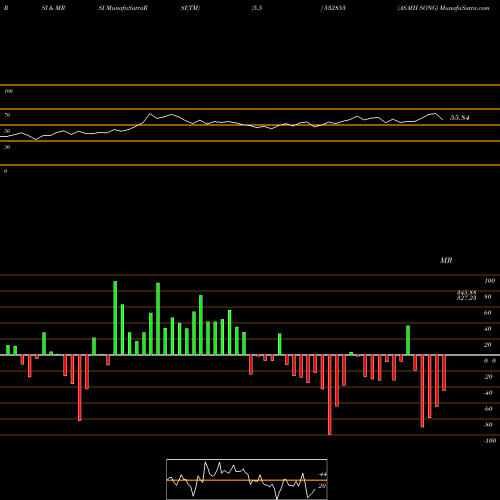Click the -60 label on MR axis
500x500 pixels.
(x=487, y=409)
